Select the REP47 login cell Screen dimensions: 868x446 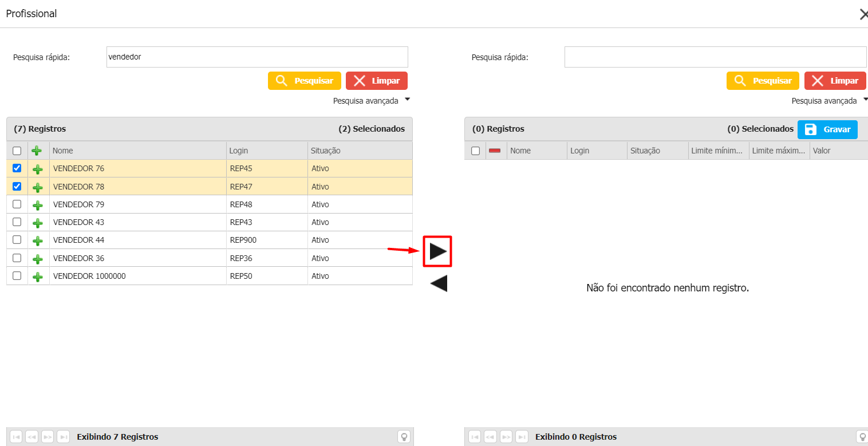pos(267,187)
